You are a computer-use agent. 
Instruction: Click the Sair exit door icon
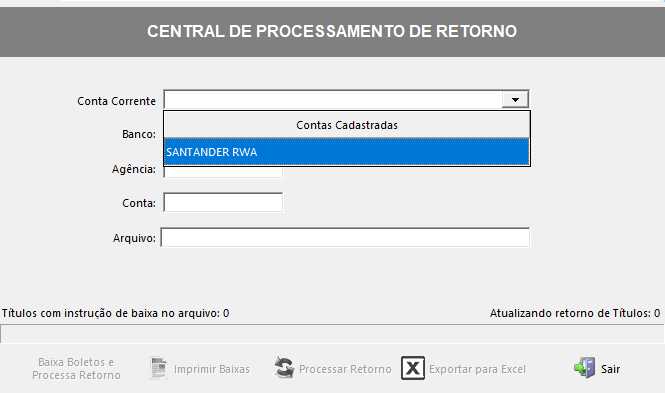click(584, 368)
